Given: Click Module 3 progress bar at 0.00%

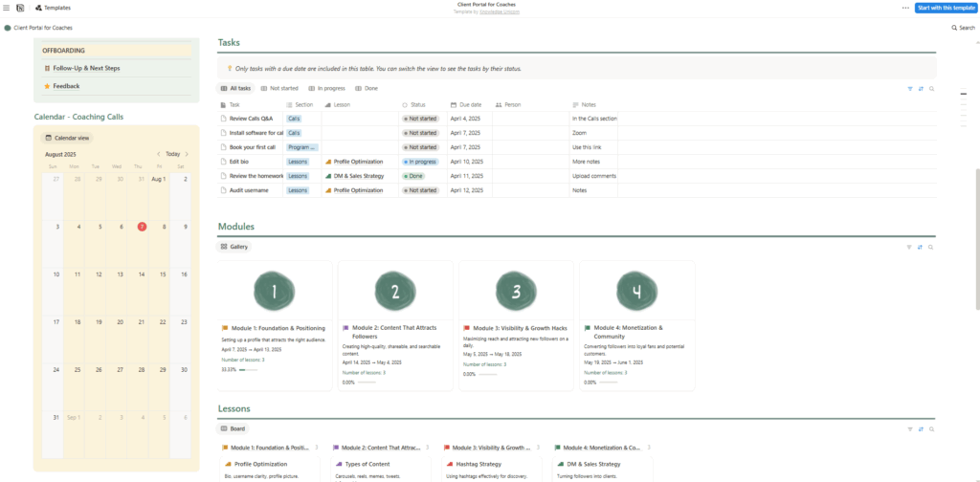Looking at the screenshot, I should [488, 374].
